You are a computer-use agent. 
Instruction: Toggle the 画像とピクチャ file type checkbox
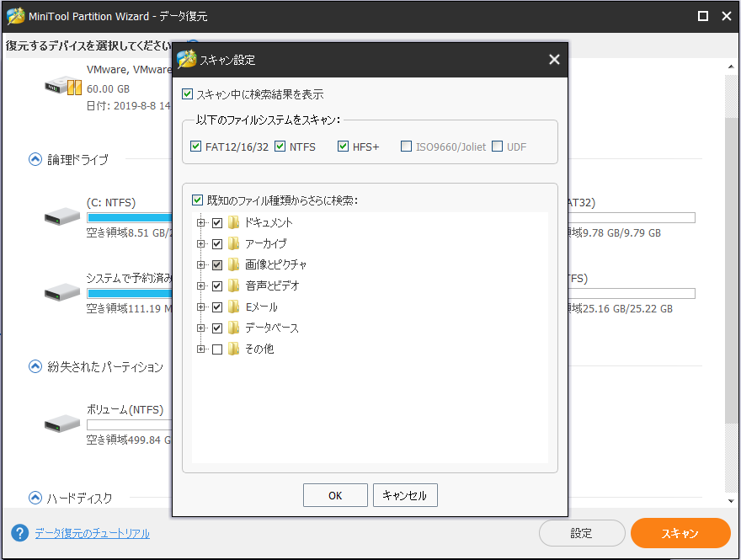pos(217,264)
